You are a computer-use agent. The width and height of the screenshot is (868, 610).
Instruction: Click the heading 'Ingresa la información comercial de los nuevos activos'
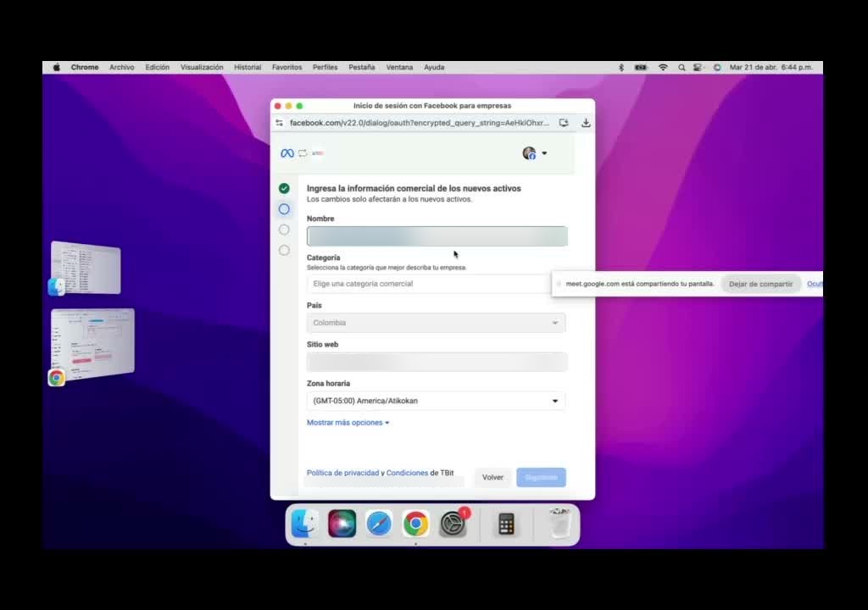414,188
